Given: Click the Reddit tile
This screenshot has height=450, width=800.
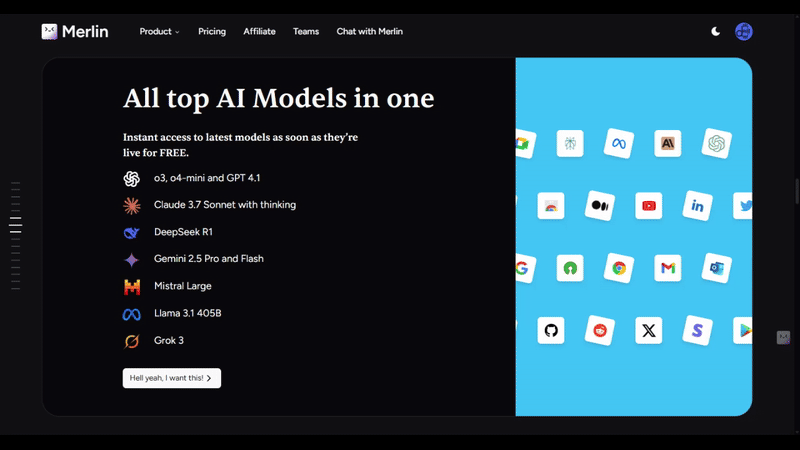Looking at the screenshot, I should [x=599, y=330].
